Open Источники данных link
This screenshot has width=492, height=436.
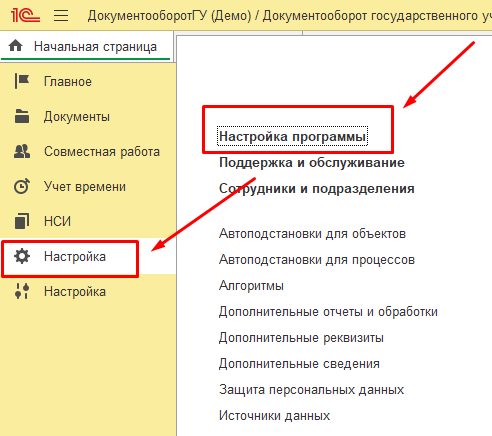click(x=274, y=416)
